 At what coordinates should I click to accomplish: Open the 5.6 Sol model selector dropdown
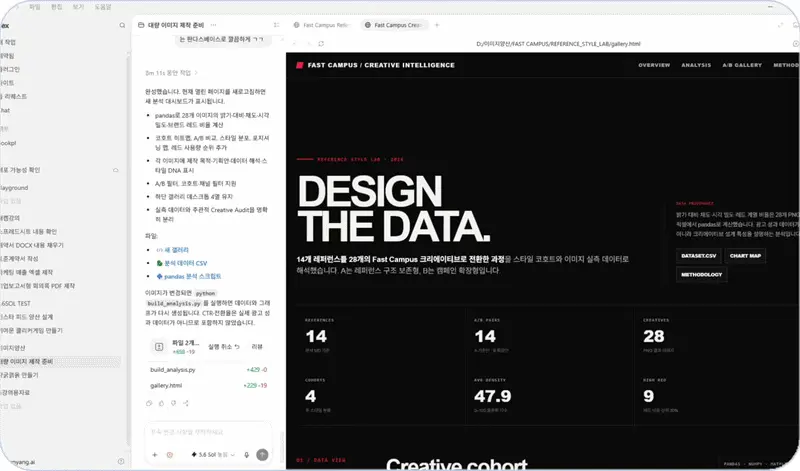(x=213, y=455)
